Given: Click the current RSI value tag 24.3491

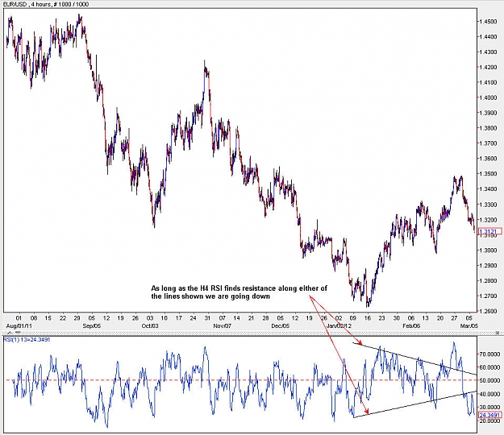Looking at the screenshot, I should coord(489,415).
